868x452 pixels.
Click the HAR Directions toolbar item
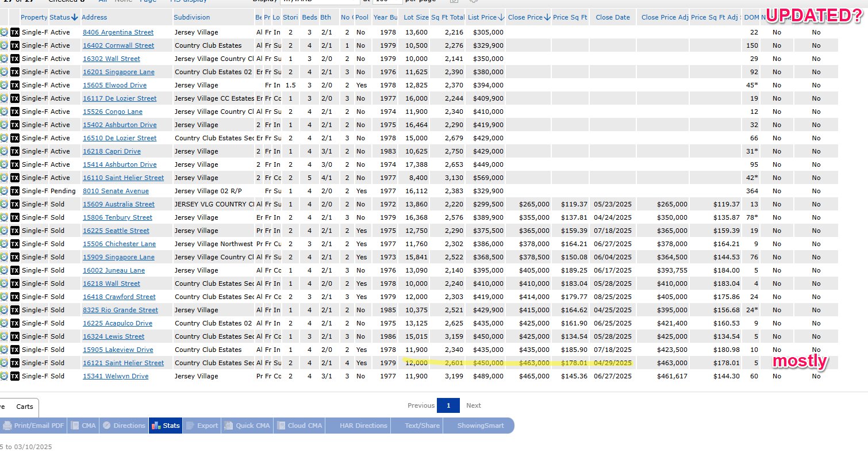(363, 426)
